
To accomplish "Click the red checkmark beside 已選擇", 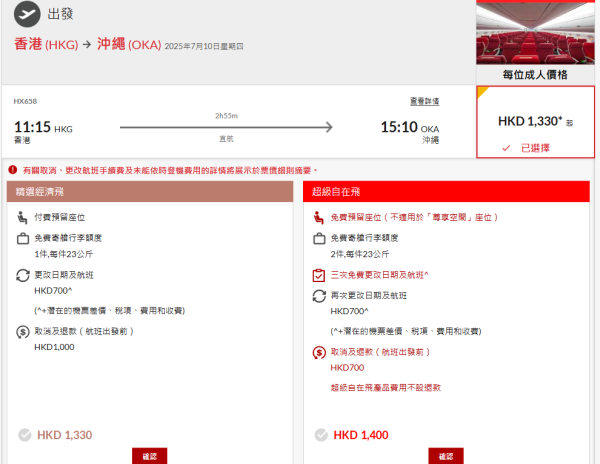I will (506, 148).
